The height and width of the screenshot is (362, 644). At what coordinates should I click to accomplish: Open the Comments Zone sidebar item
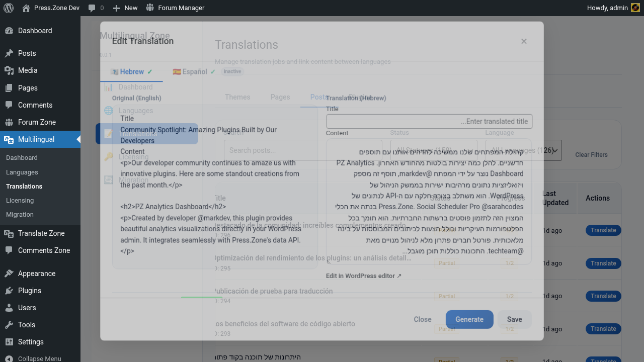[40, 250]
